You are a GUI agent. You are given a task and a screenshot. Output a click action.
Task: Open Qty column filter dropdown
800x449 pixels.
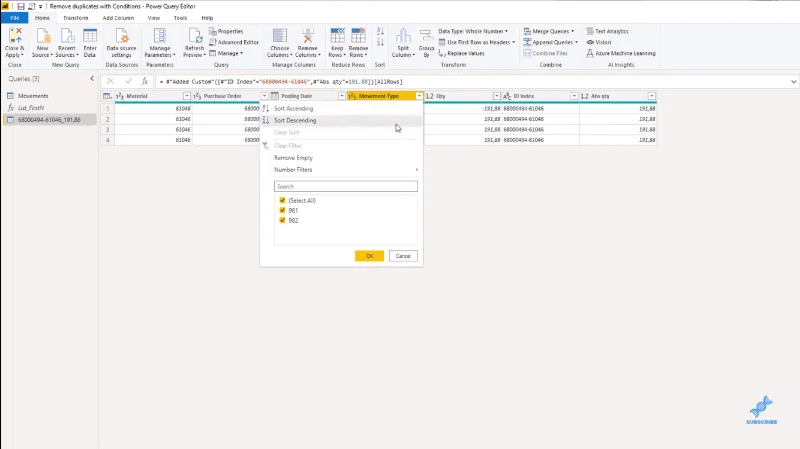click(496, 96)
